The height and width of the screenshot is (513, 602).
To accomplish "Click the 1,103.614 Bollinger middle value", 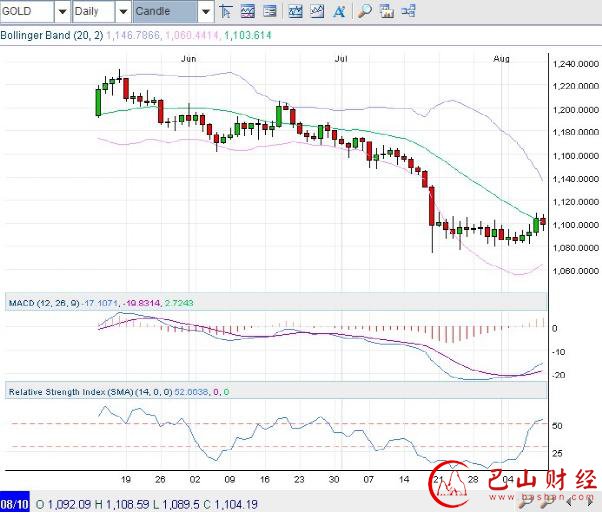I will [x=248, y=36].
